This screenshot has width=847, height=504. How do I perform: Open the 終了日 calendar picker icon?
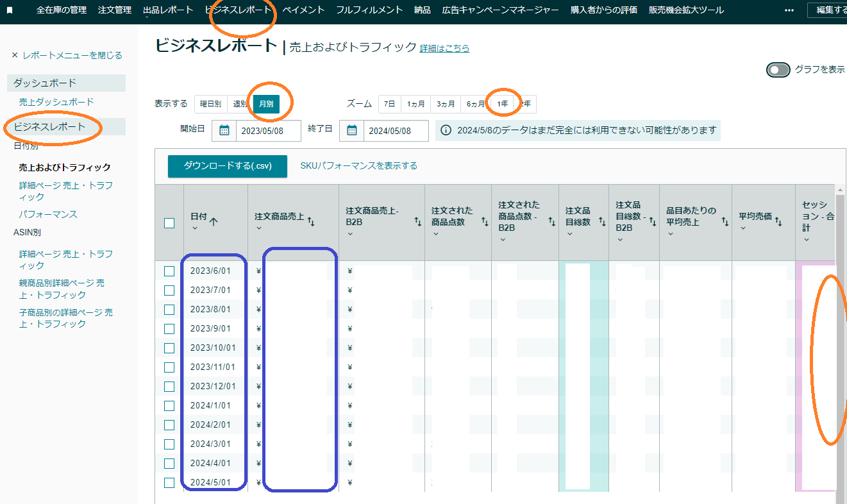[x=351, y=130]
